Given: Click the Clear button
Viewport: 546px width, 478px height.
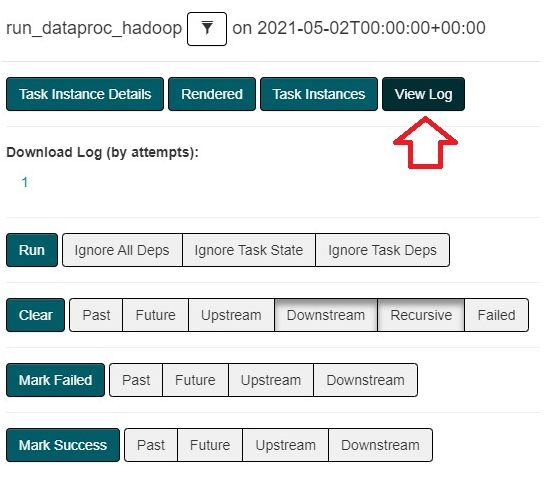Looking at the screenshot, I should tap(36, 315).
